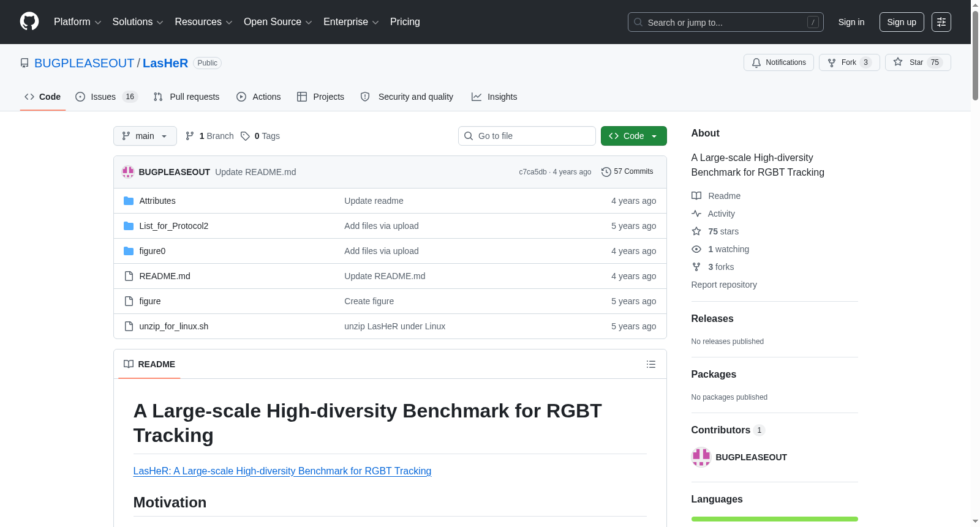The image size is (980, 527).
Task: Open the Notifications button
Action: pos(778,62)
